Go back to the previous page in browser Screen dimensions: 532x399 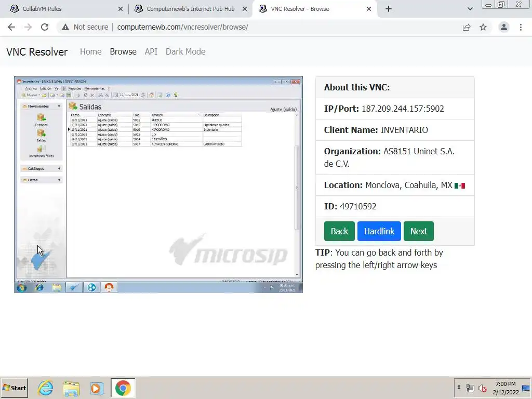point(11,27)
